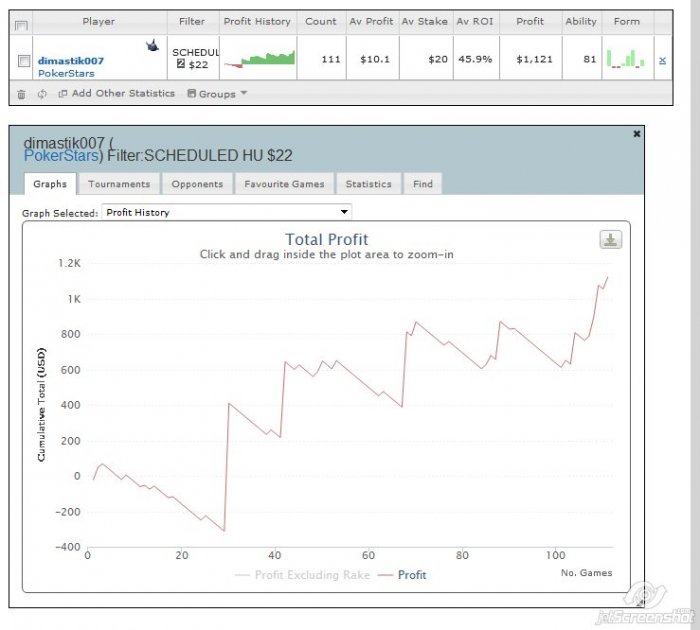Tick the dimastik007 row checkbox

pos(24,61)
